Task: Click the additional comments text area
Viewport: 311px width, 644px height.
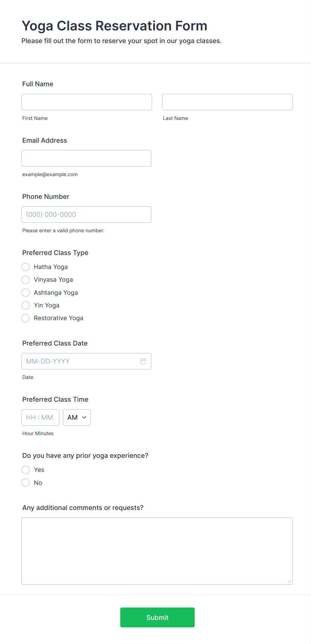Action: (x=157, y=551)
